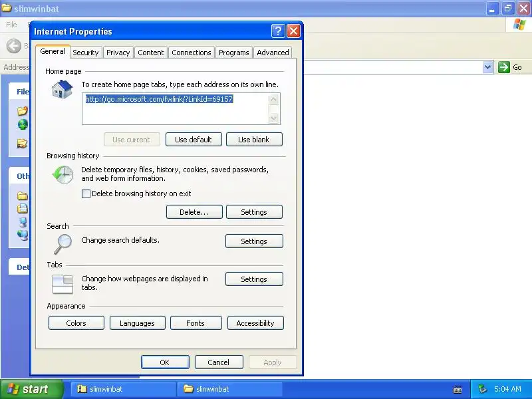Switch to the Privacy tab
The image size is (532, 399).
click(x=118, y=53)
